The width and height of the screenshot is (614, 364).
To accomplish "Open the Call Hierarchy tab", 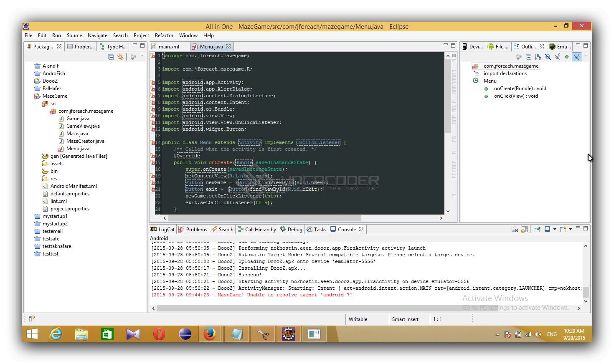I will 256,229.
